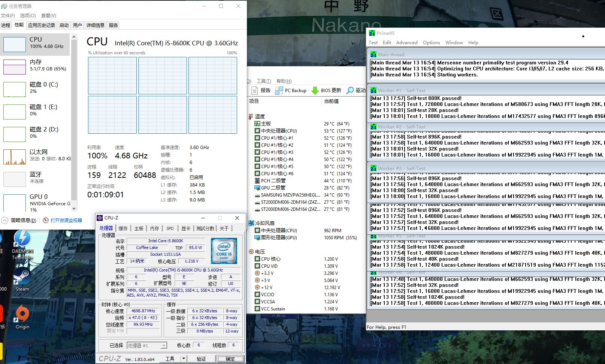Image resolution: width=605 pixels, height=364 pixels.
Task: Click the 工具 button in CPU-Z
Action: (x=170, y=358)
